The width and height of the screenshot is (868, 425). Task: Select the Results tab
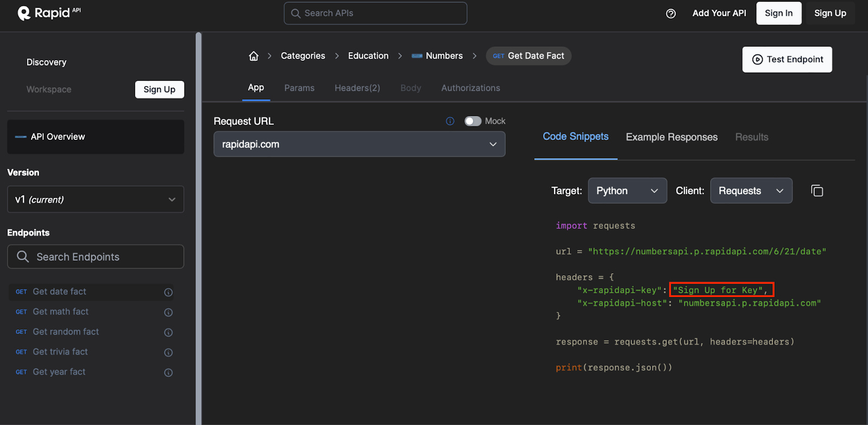coord(751,137)
